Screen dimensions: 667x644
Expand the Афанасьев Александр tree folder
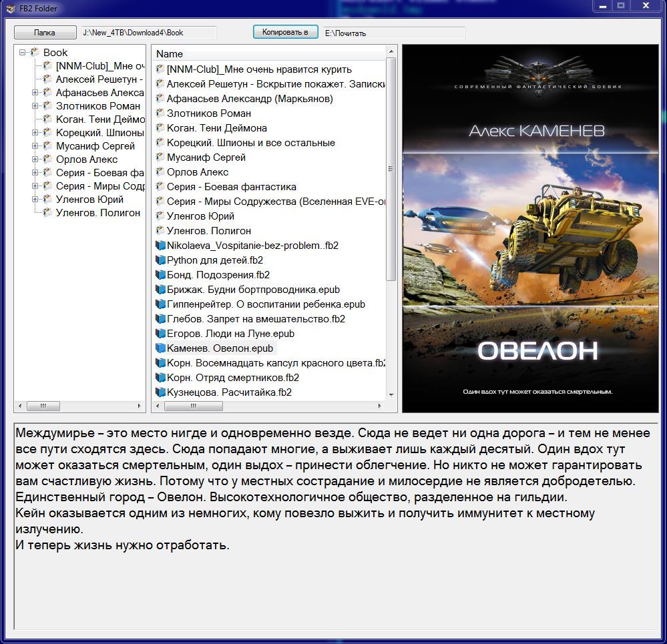[35, 93]
